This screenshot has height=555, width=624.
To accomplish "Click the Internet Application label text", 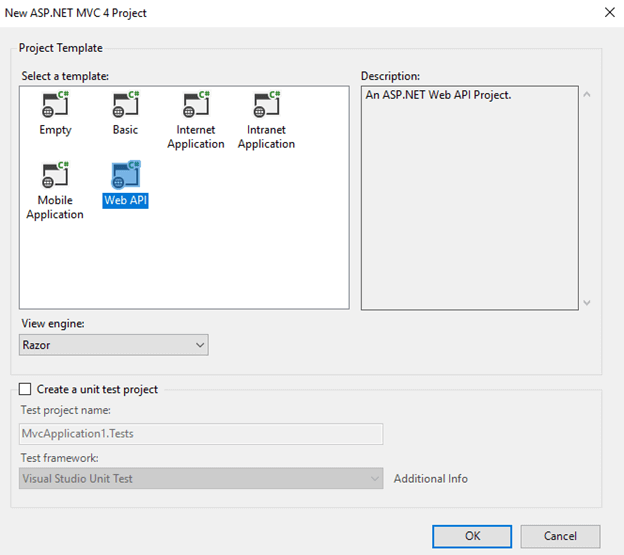I will coord(196,137).
